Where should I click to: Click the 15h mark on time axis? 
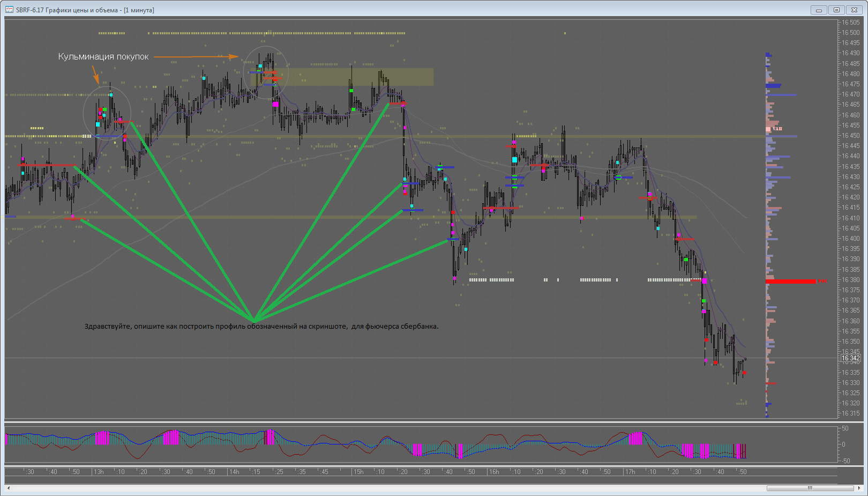pos(358,472)
